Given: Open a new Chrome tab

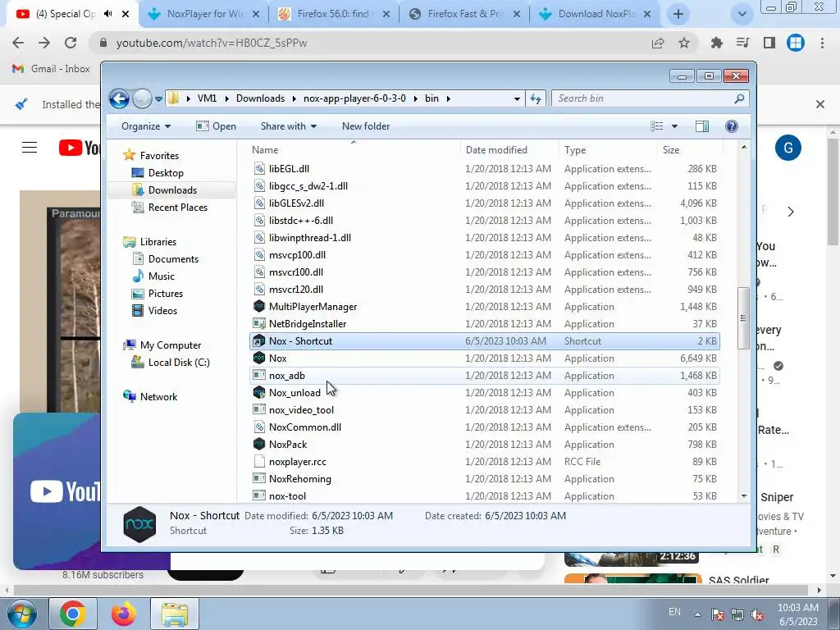Looking at the screenshot, I should pyautogui.click(x=678, y=15).
